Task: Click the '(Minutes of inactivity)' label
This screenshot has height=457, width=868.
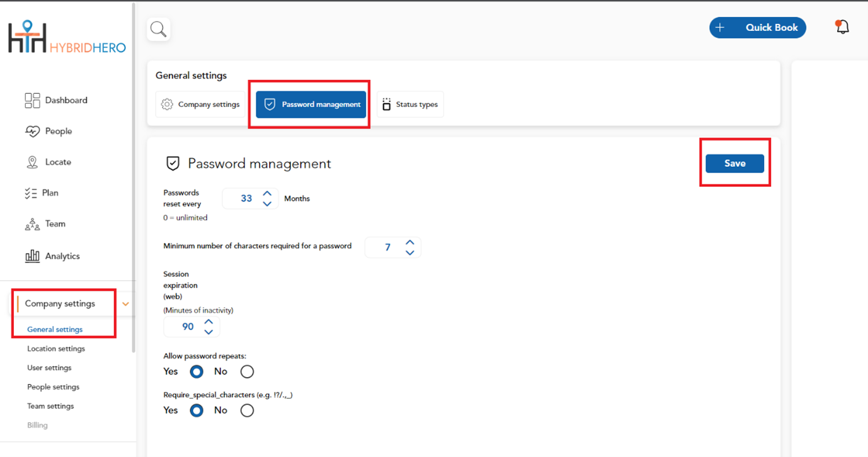Action: click(x=198, y=310)
